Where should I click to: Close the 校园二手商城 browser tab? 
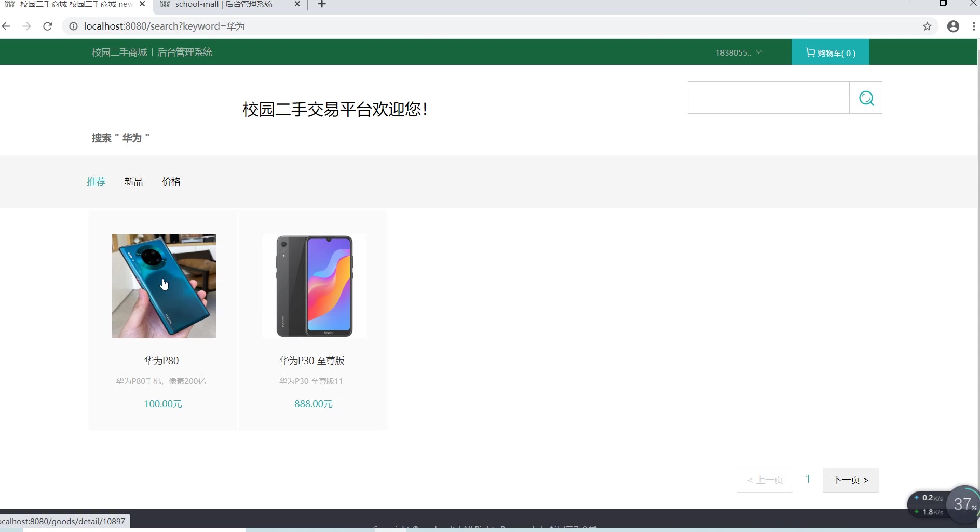142,4
